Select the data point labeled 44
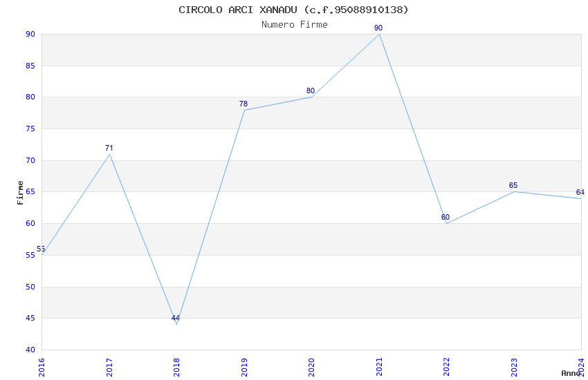 click(176, 324)
